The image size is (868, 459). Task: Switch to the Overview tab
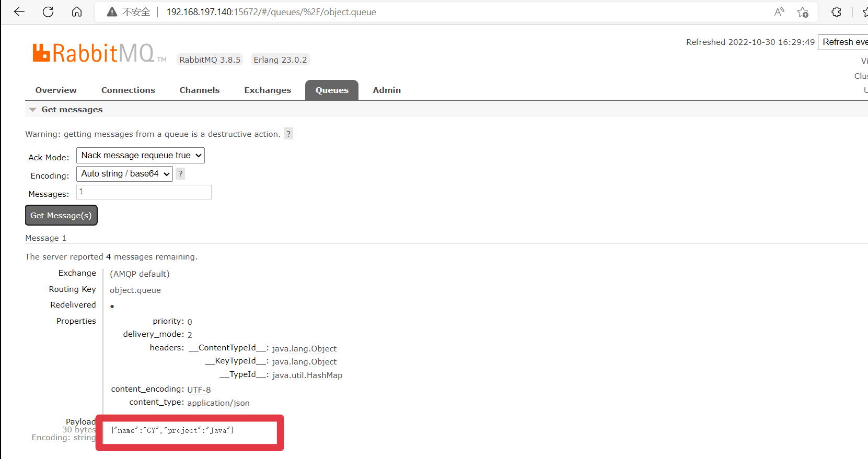click(56, 90)
